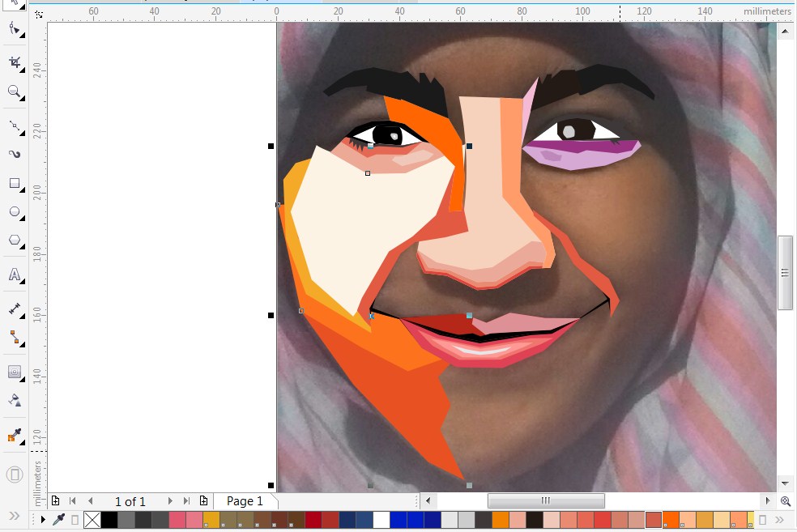Select the Smart Fill tool
The image size is (797, 532).
(x=14, y=399)
